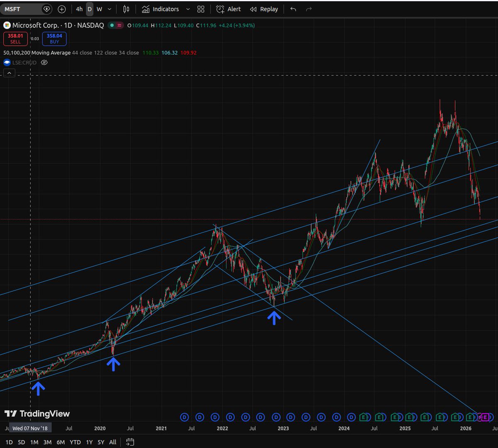This screenshot has width=498, height=448.
Task: Collapse the indicator legend with the chevron
Action: [9, 73]
